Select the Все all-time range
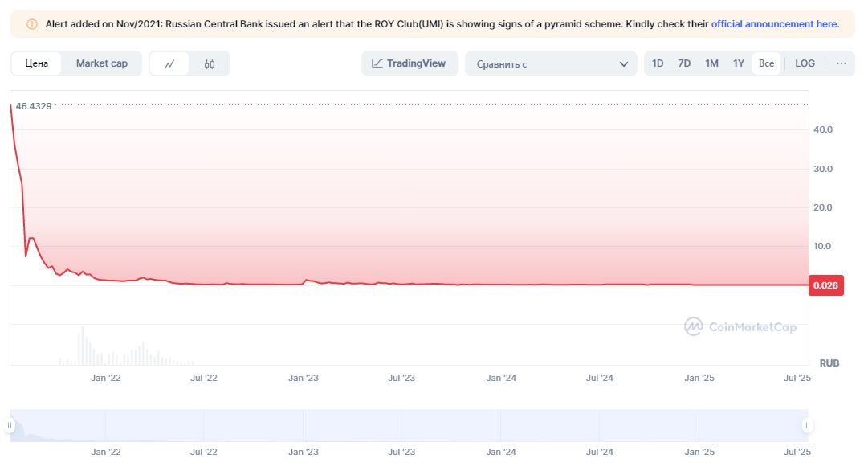The height and width of the screenshot is (467, 868). point(767,63)
